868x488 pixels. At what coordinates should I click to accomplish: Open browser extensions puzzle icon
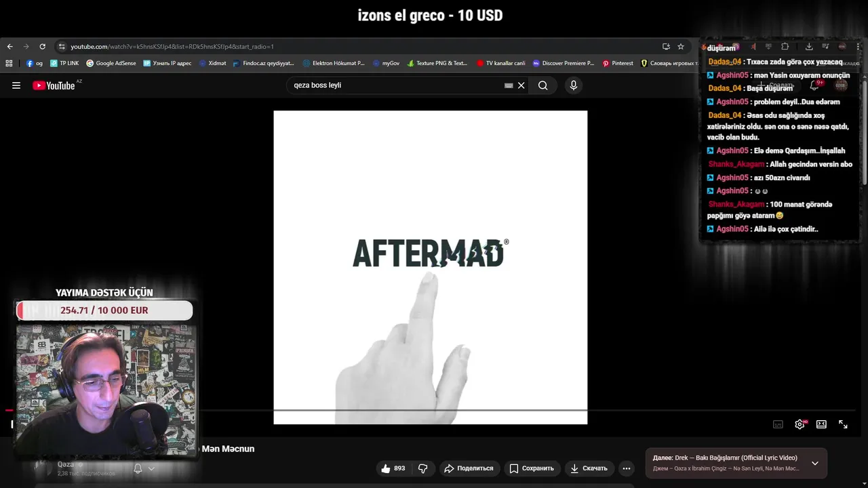click(x=785, y=47)
